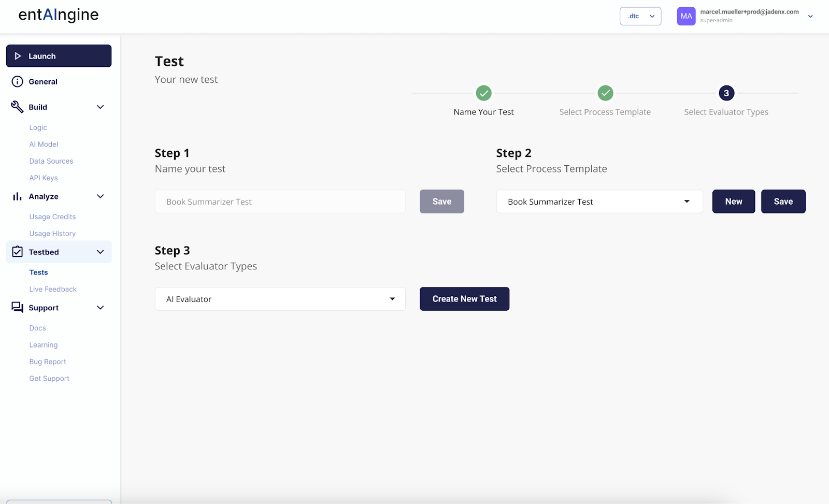Click the Support chat bubbles icon
The width and height of the screenshot is (829, 504).
pos(17,308)
